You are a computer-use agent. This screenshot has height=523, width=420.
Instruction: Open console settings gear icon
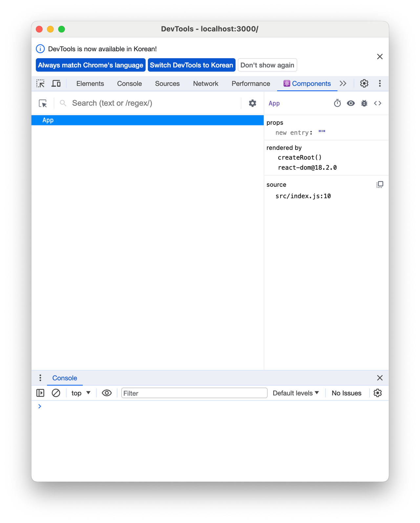pyautogui.click(x=377, y=393)
